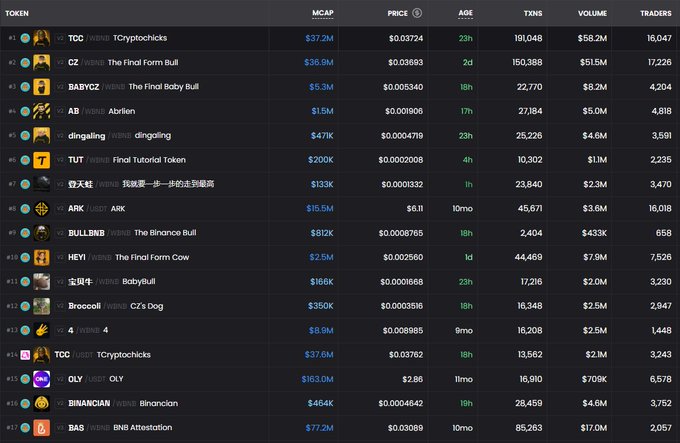Click chain icon in row #1
This screenshot has height=443, width=680.
tap(25, 38)
